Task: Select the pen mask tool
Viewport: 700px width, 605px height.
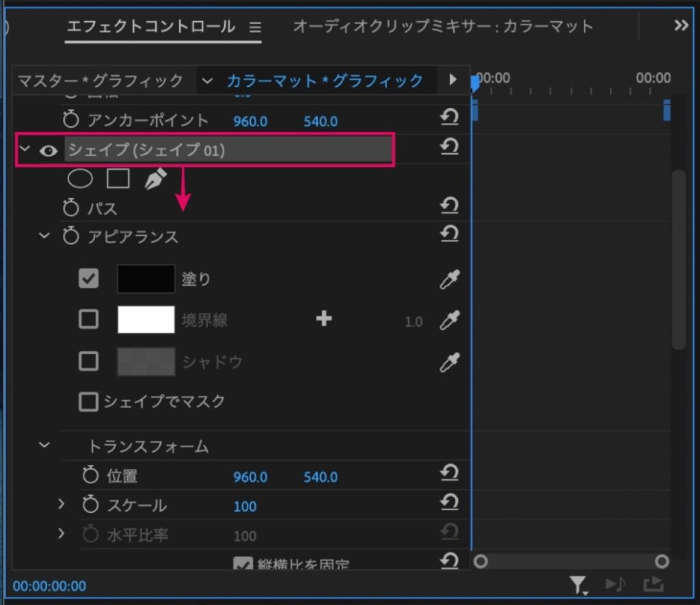Action: pos(155,178)
